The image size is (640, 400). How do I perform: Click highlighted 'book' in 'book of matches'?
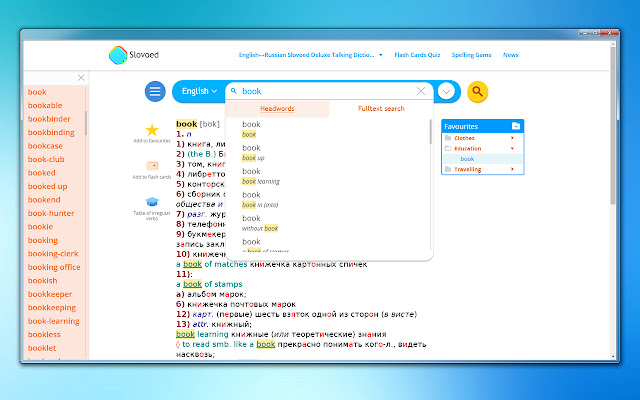click(193, 264)
